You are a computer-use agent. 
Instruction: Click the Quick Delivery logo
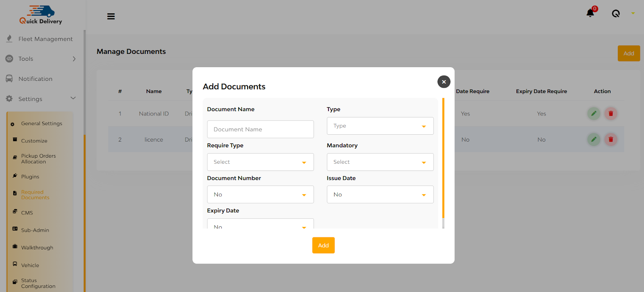[41, 15]
